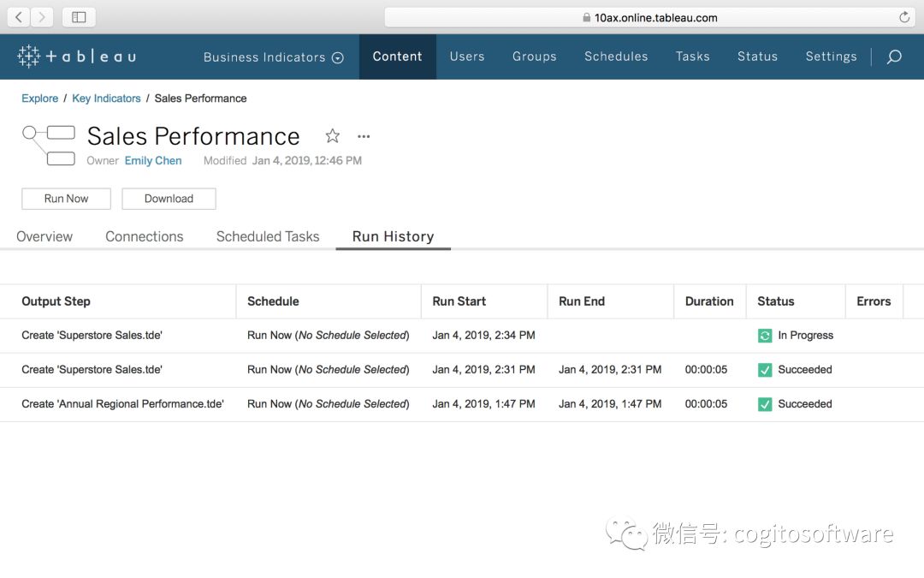Sort by the Output Step column header
The image size is (924, 578).
point(56,301)
